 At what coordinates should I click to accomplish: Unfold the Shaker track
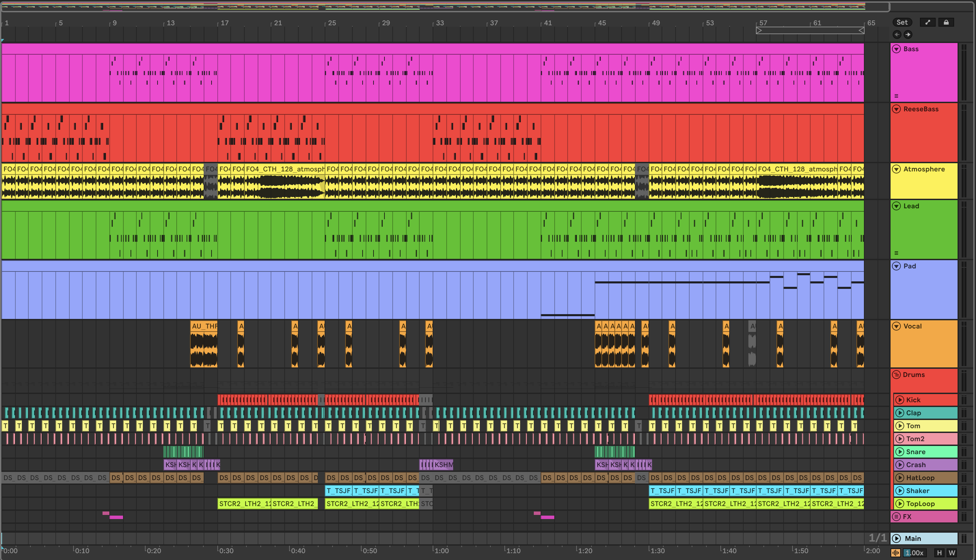(900, 491)
